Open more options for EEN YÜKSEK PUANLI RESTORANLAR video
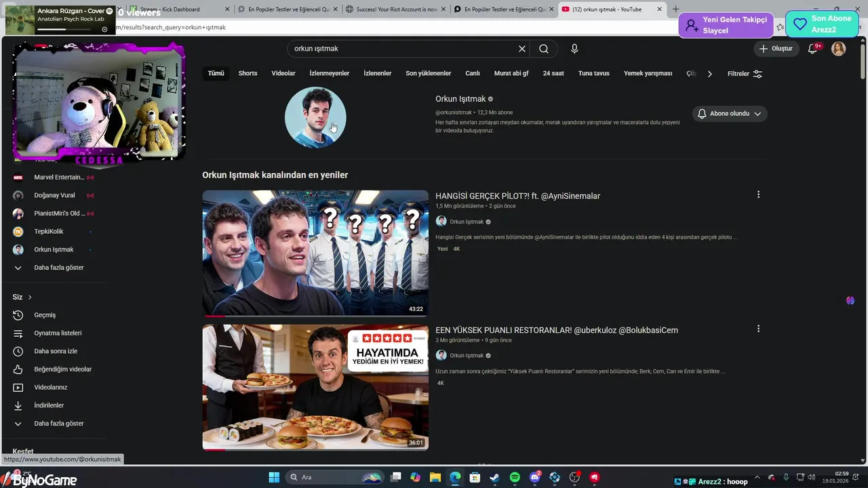 [758, 329]
